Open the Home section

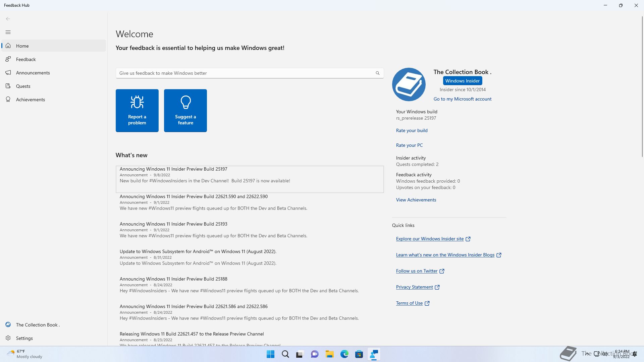[54, 46]
